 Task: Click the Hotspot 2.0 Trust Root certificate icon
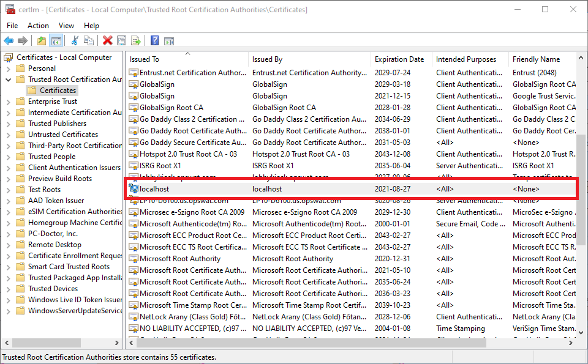point(133,154)
